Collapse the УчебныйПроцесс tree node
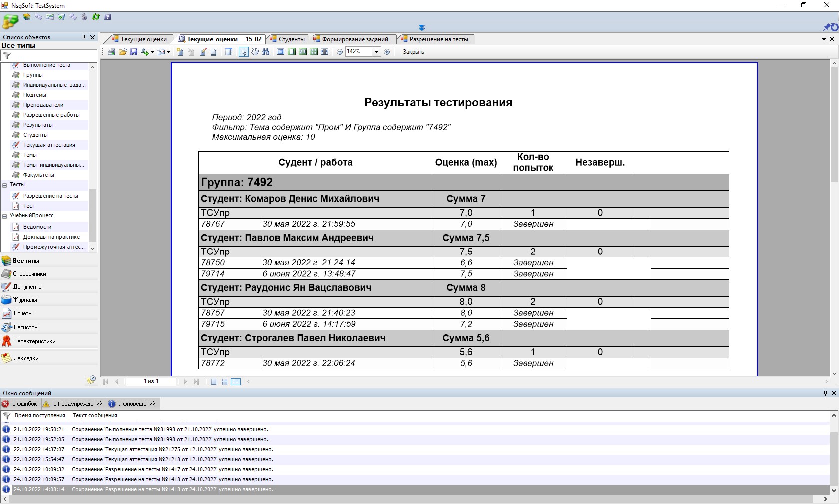839x504 pixels. coord(5,216)
